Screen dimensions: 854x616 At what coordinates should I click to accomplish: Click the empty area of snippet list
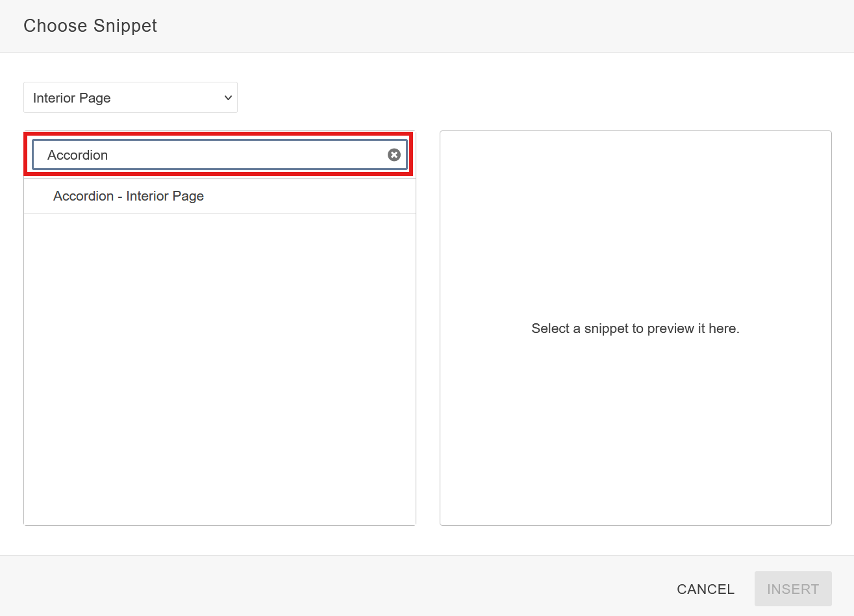[220, 370]
